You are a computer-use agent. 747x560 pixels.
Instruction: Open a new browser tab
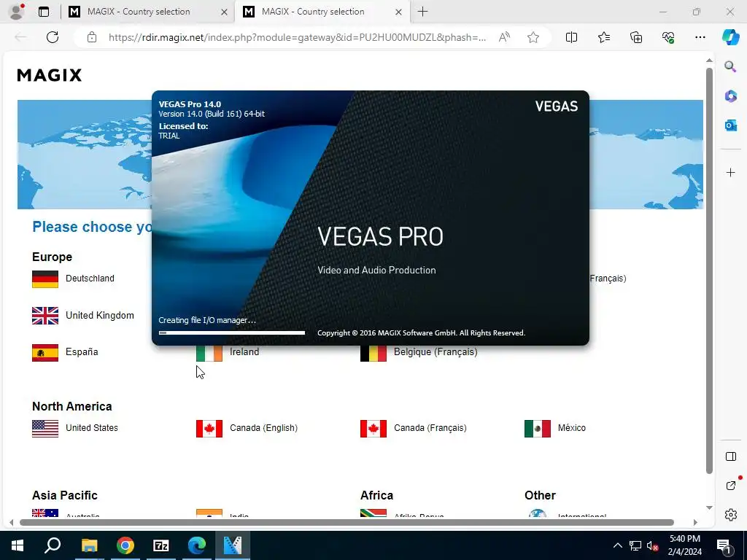tap(422, 12)
